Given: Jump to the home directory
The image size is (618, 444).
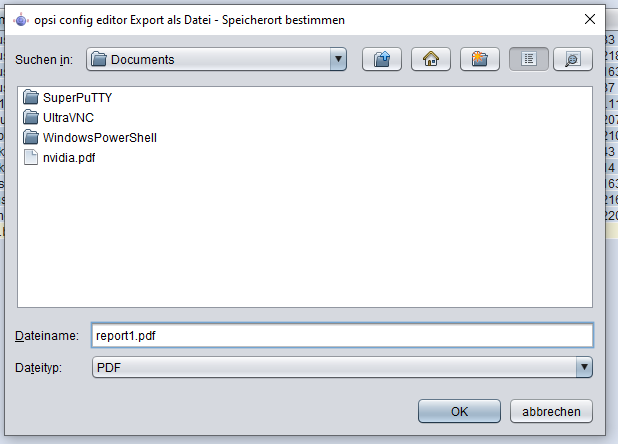Looking at the screenshot, I should click(430, 59).
